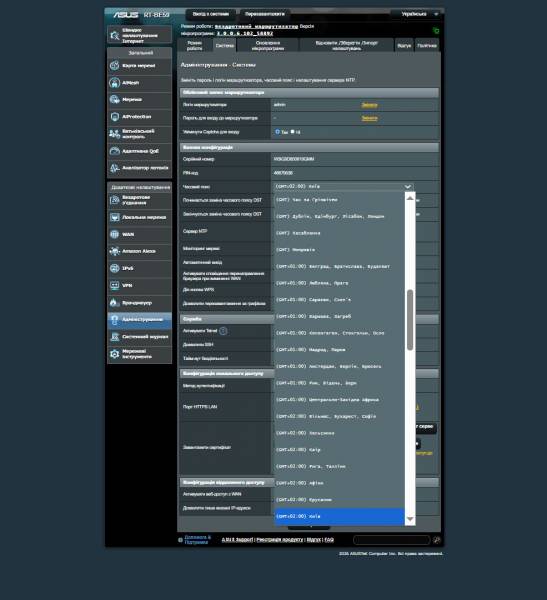Image resolution: width=547 pixels, height=600 pixels.
Task: Select highlighted (GMT+02:00) Київ list option
Action: pos(339,516)
